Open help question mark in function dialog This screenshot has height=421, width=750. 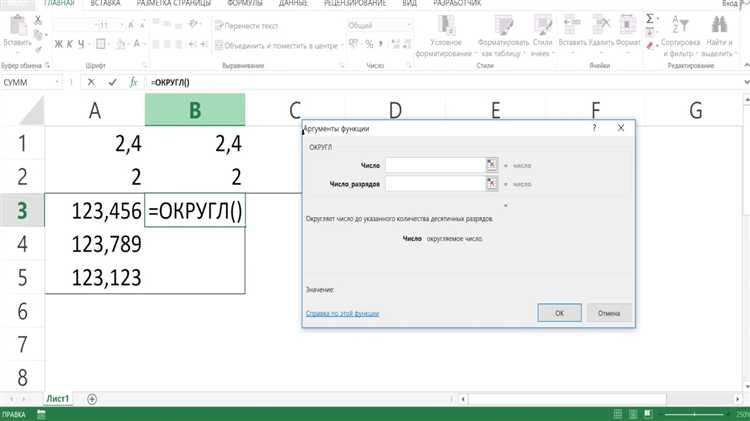(594, 128)
